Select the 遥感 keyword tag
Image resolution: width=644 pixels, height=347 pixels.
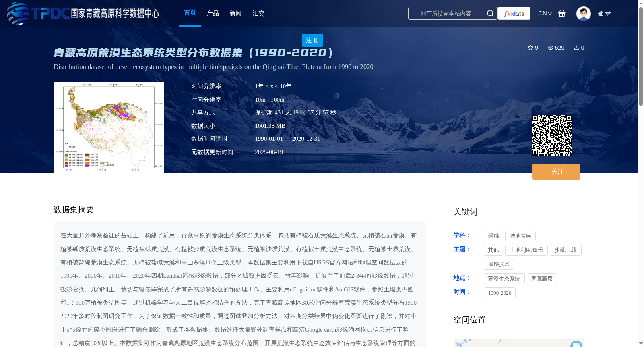tap(493, 236)
